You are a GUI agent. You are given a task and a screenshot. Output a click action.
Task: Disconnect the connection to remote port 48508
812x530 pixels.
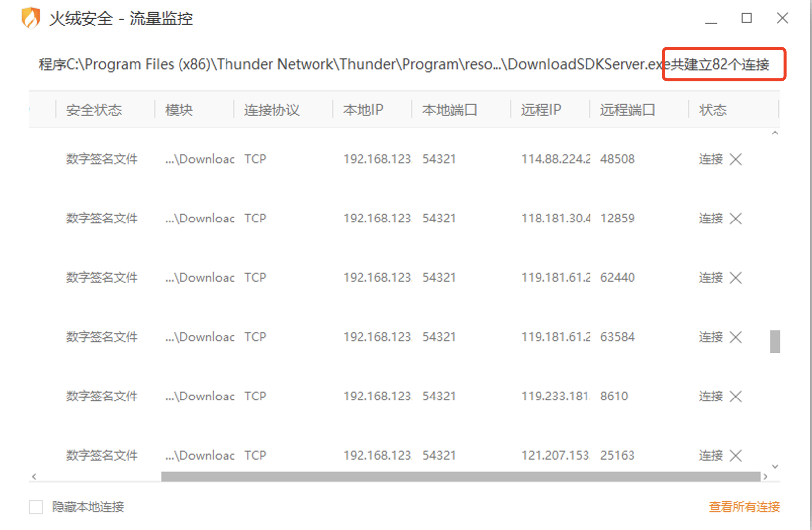click(x=735, y=159)
